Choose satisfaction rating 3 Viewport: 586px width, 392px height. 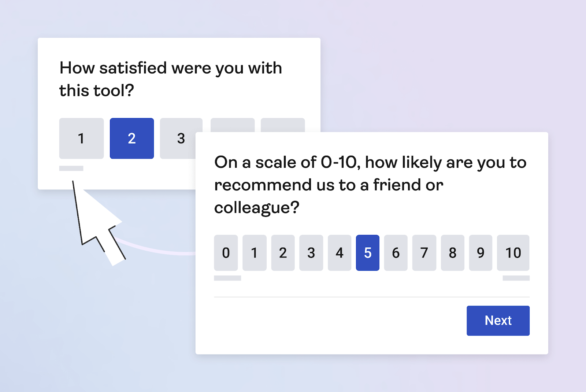pos(181,138)
